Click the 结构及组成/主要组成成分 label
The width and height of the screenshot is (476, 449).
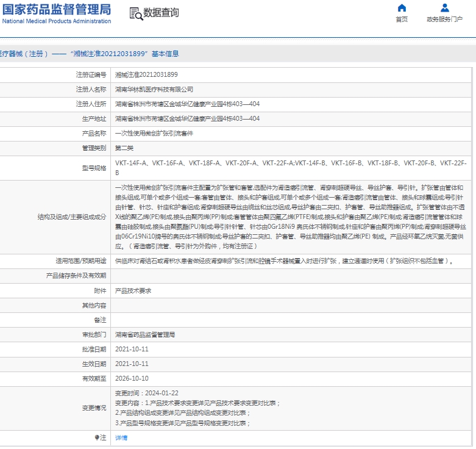coord(72,217)
